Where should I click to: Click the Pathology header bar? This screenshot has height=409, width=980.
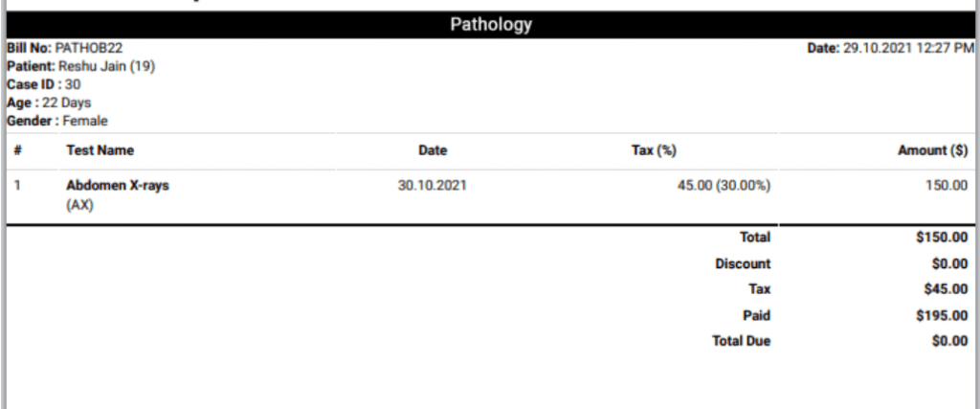tap(491, 24)
